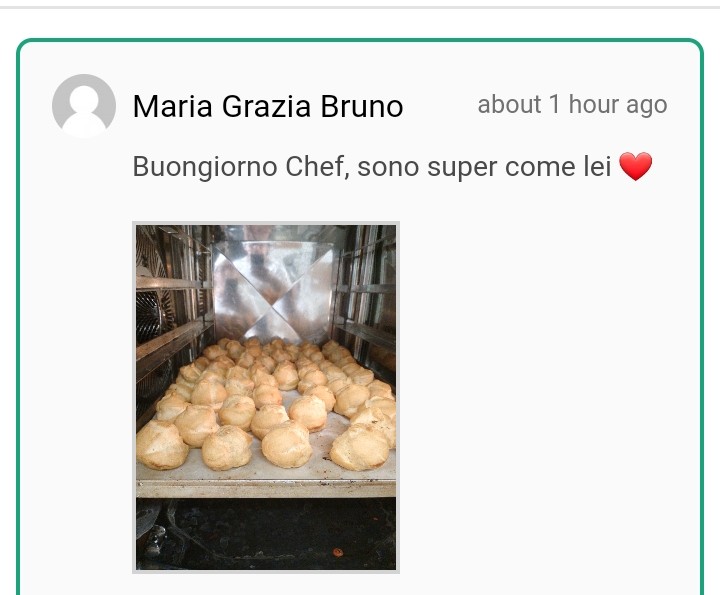The image size is (720, 595).
Task: Click the words 'come lei' in the comment
Action: coord(558,166)
